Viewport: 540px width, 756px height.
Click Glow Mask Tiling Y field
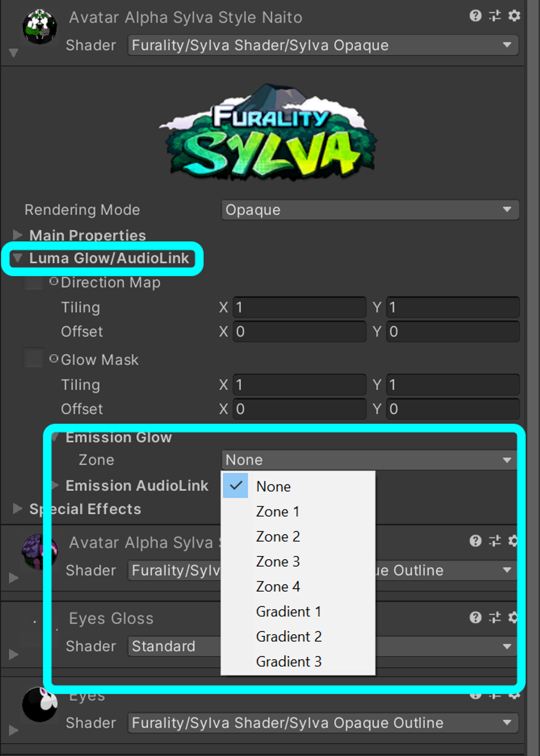click(453, 385)
